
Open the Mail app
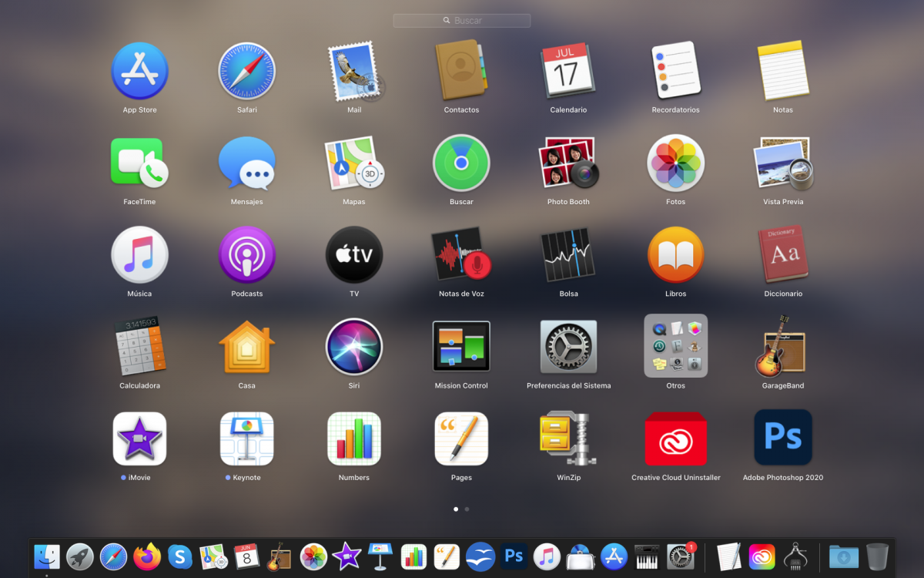[355, 71]
